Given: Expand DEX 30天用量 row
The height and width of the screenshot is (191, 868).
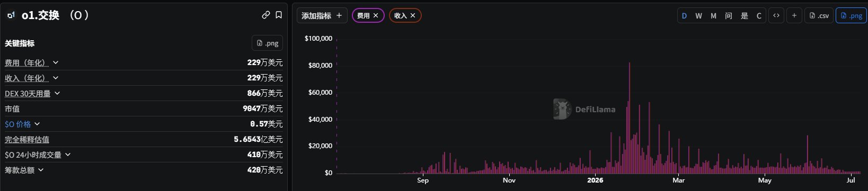Looking at the screenshot, I should 57,93.
